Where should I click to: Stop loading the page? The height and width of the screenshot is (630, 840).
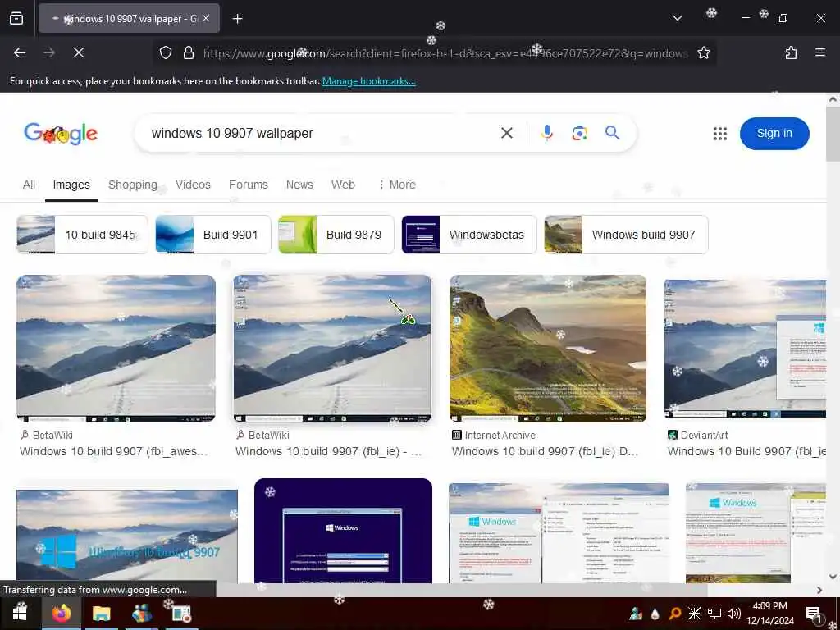click(x=79, y=52)
